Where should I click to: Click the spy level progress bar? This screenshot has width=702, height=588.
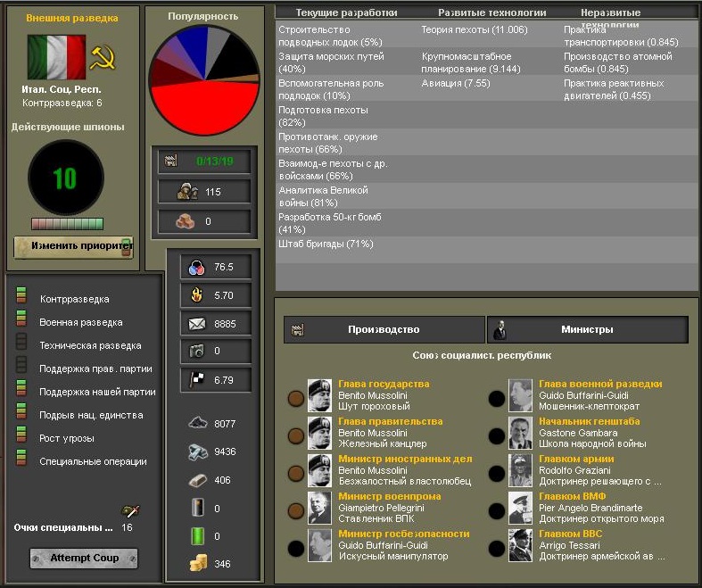point(67,224)
